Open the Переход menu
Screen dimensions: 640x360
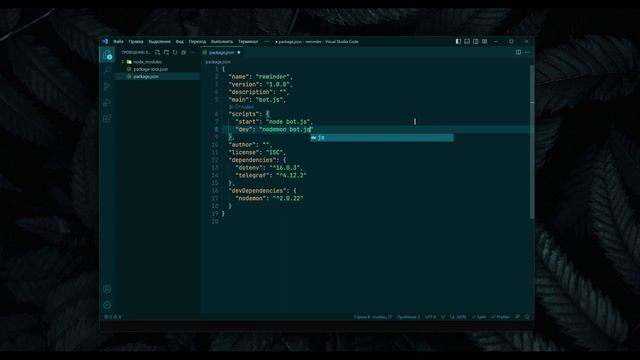click(x=197, y=41)
